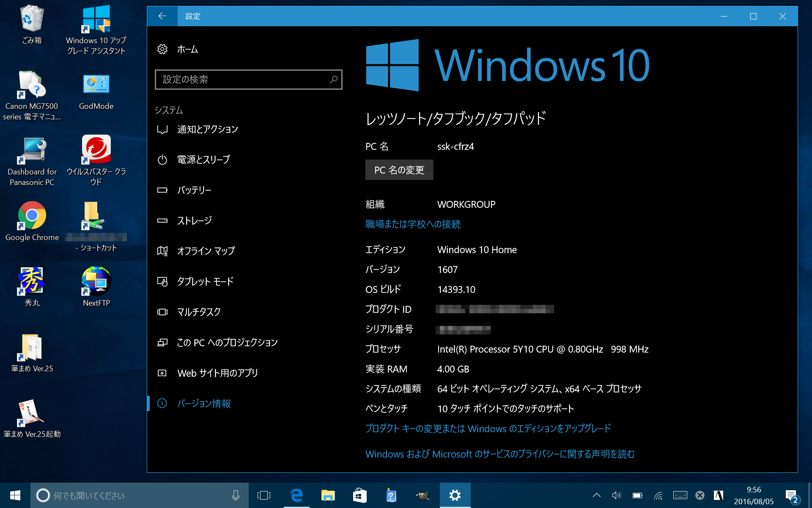Viewport: 812px width, 508px height.
Task: Select the ショートカット folder shortcut icon
Action: [x=96, y=227]
